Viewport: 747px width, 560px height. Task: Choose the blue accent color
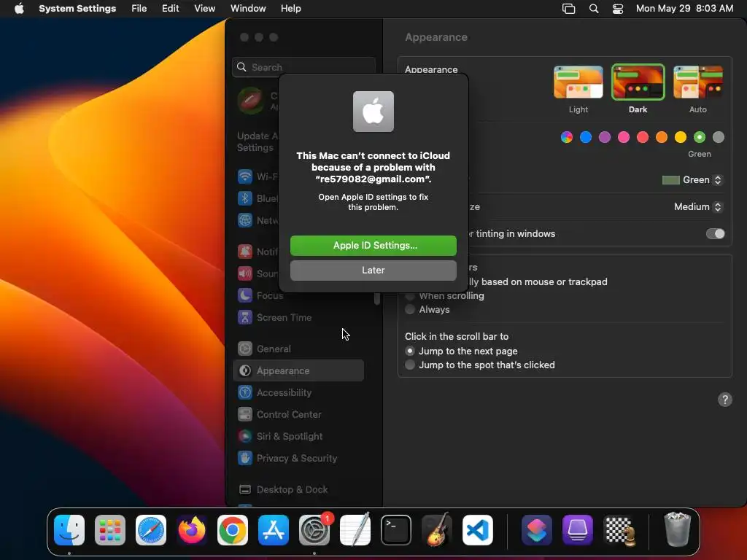pyautogui.click(x=586, y=138)
